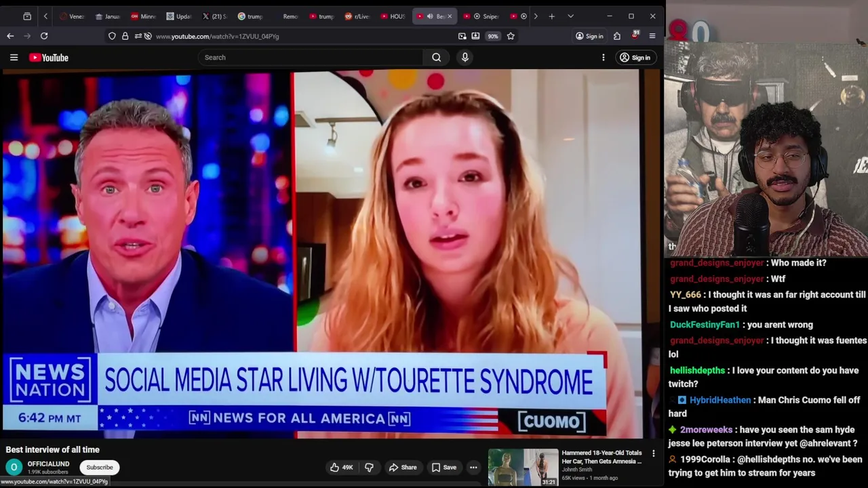Go forward in the browser
Viewport: 868px width, 488px height.
[x=27, y=36]
